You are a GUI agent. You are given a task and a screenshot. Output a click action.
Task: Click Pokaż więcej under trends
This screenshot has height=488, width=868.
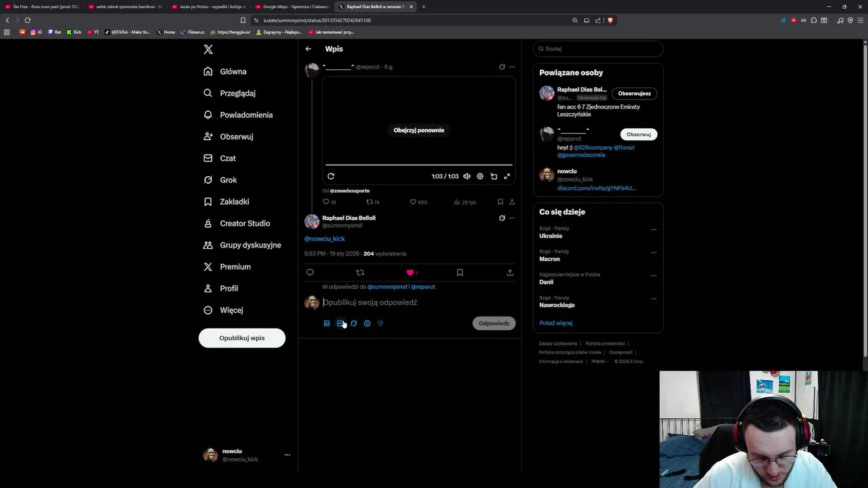(x=555, y=323)
